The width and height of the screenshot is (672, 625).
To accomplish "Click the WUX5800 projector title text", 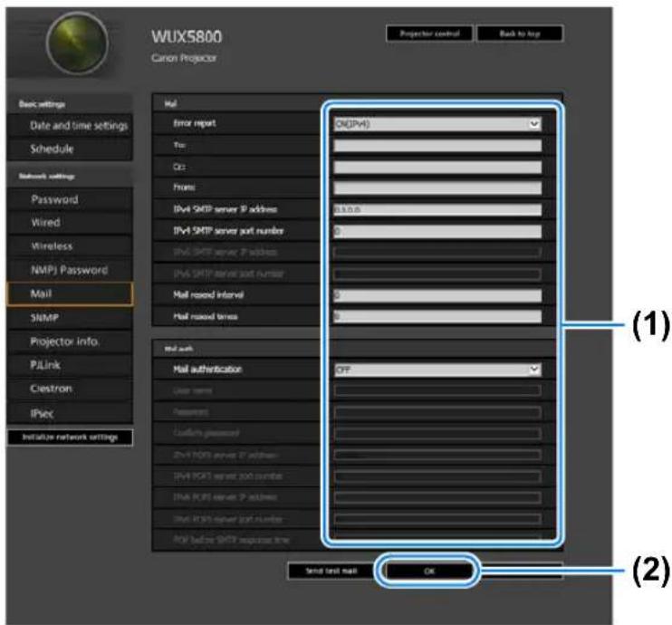I will (187, 37).
